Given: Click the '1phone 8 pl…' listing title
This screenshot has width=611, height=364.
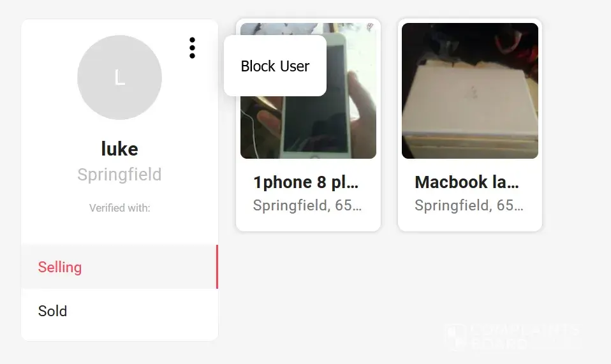Looking at the screenshot, I should pyautogui.click(x=306, y=182).
